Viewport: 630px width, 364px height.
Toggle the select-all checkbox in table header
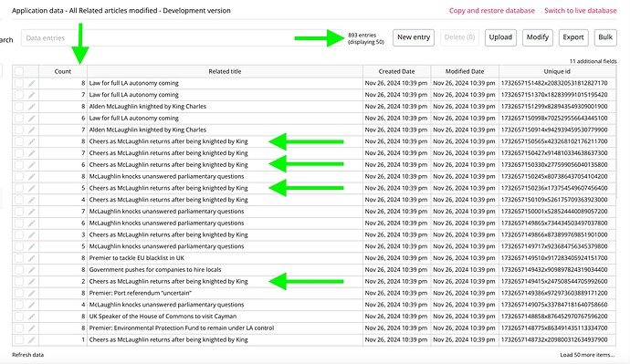19,71
